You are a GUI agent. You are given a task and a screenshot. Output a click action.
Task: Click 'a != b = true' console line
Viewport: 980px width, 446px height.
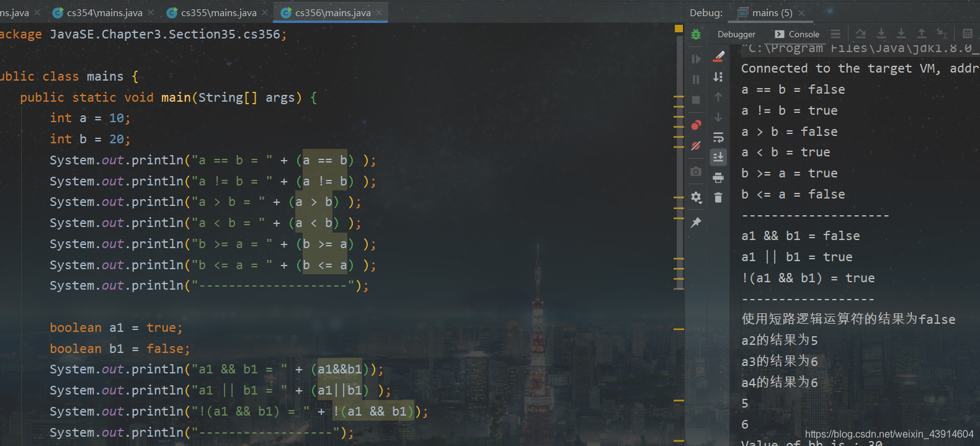coord(789,110)
